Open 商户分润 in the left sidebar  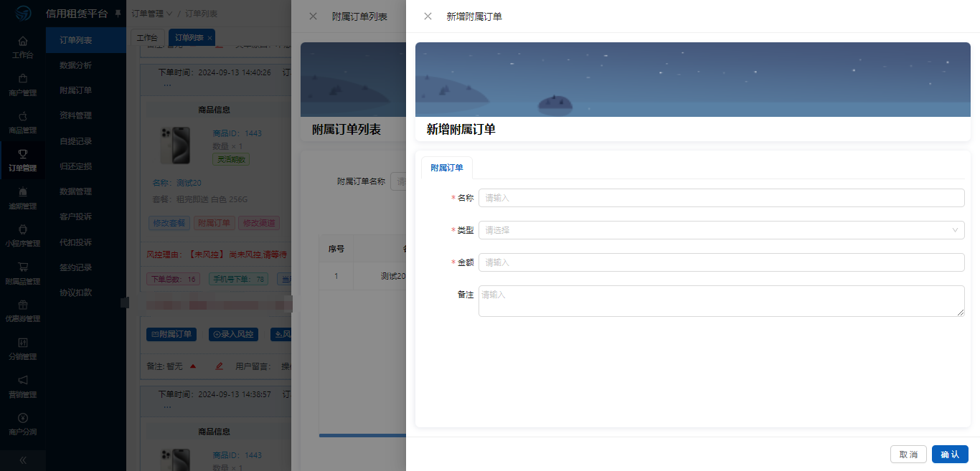[22, 424]
